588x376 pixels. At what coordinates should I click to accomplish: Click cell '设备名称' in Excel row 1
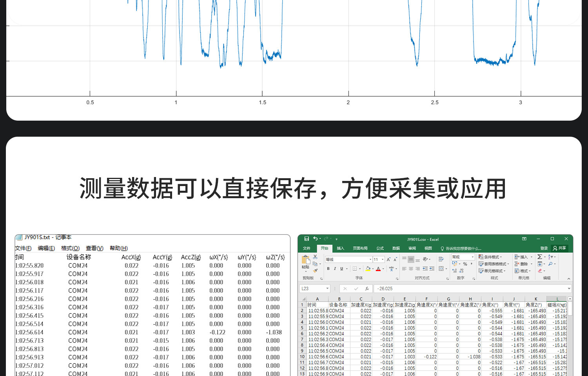click(x=338, y=305)
